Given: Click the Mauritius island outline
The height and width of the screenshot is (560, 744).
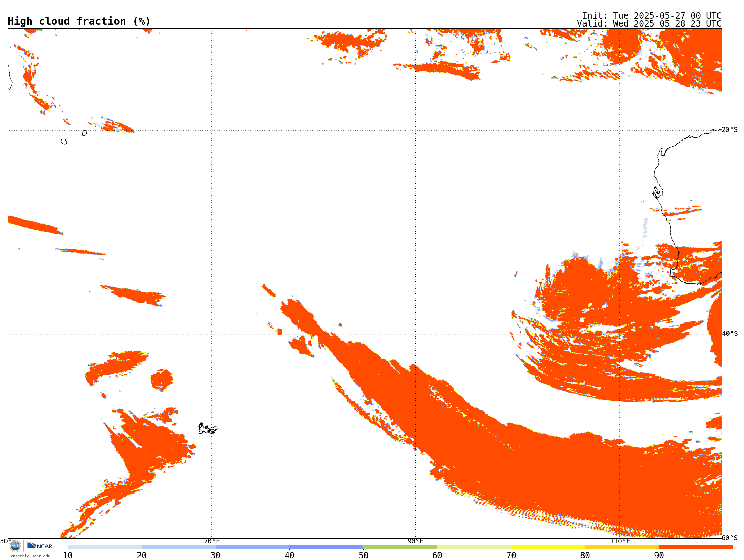Looking at the screenshot, I should (84, 133).
